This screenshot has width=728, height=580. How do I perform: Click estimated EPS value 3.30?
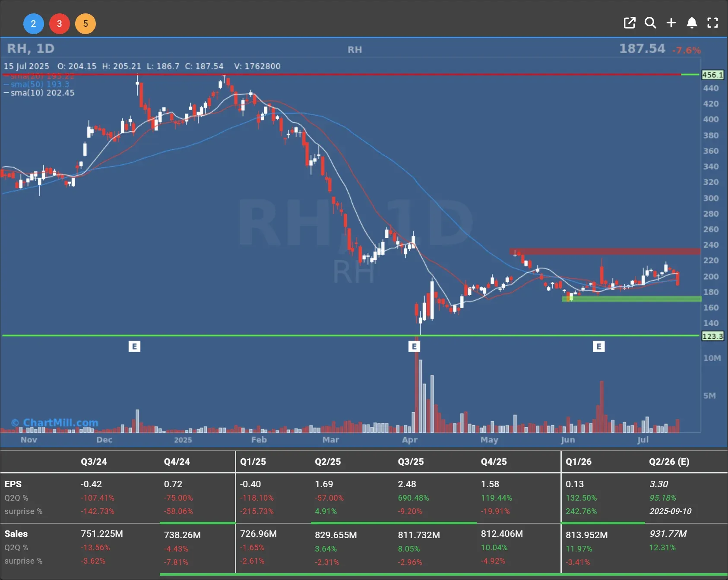click(659, 484)
